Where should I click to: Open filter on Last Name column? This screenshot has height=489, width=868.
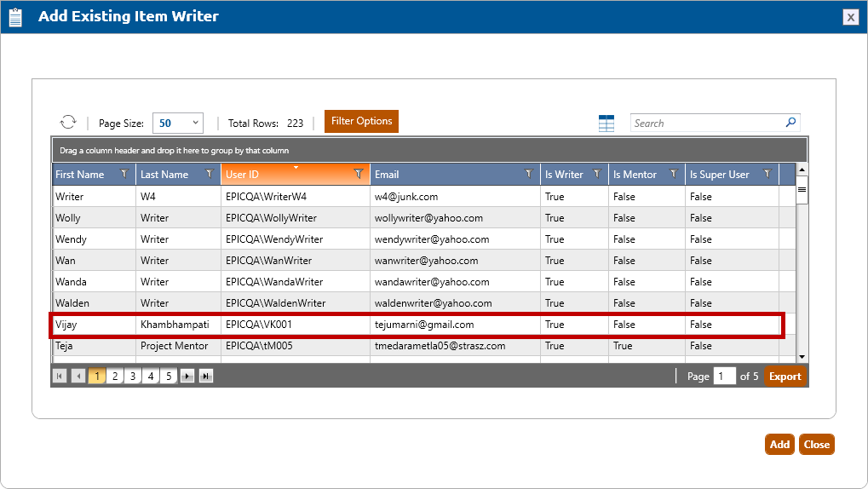click(210, 174)
